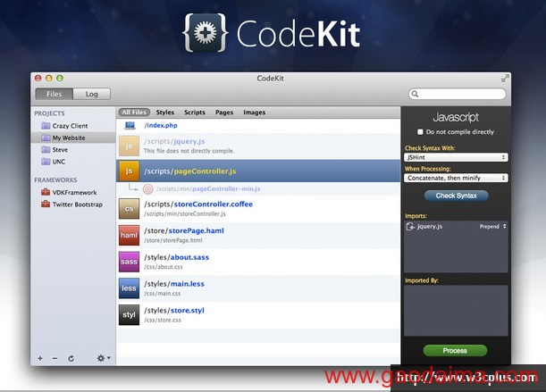Click the target icon beside pageController-min.js
The height and width of the screenshot is (392, 546).
[x=148, y=189]
